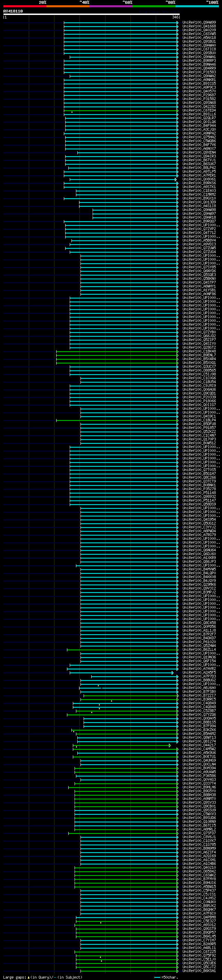The width and height of the screenshot is (222, 980).
Task: Select the UniRef100_B0W512 label
Action: pos(199,443)
